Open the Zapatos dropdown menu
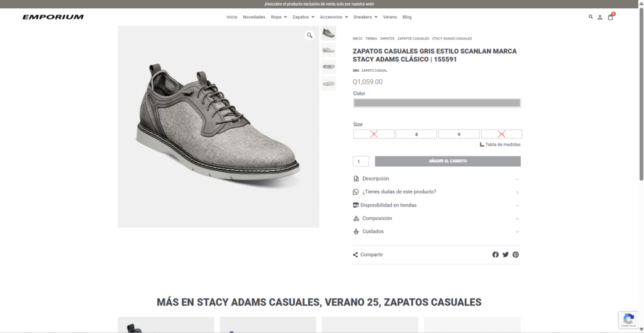This screenshot has height=333, width=644. 303,17
